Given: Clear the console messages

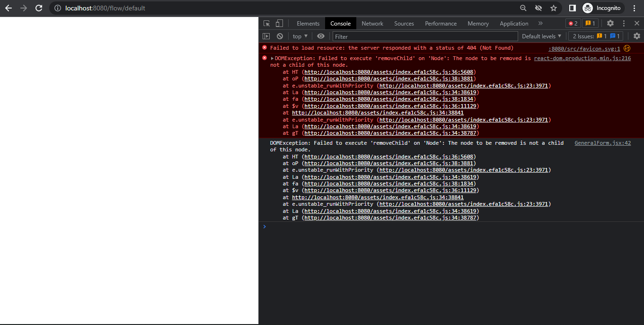Looking at the screenshot, I should coord(280,36).
